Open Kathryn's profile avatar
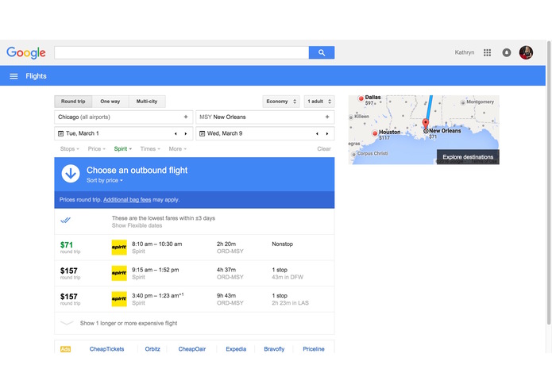Screen dimensions: 552x392 [526, 52]
